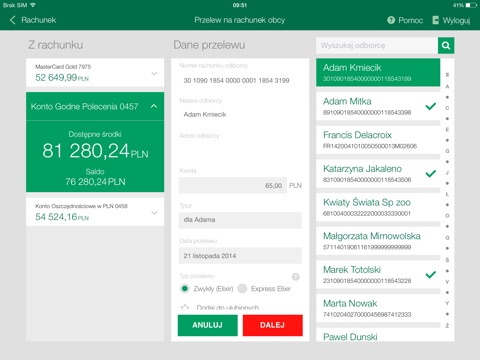Viewport: 480px width, 360px height.
Task: Jump to letter C in index
Action: (447, 108)
